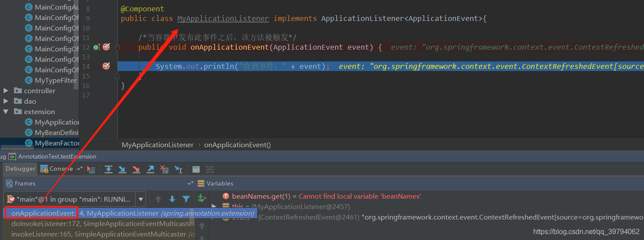Open MyTypeFilter in project tree

[56, 80]
